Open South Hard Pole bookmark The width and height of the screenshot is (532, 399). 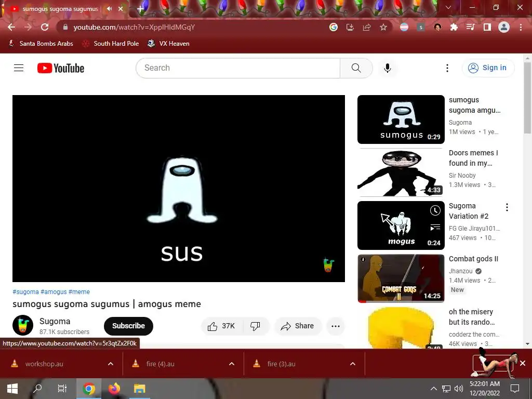point(111,44)
